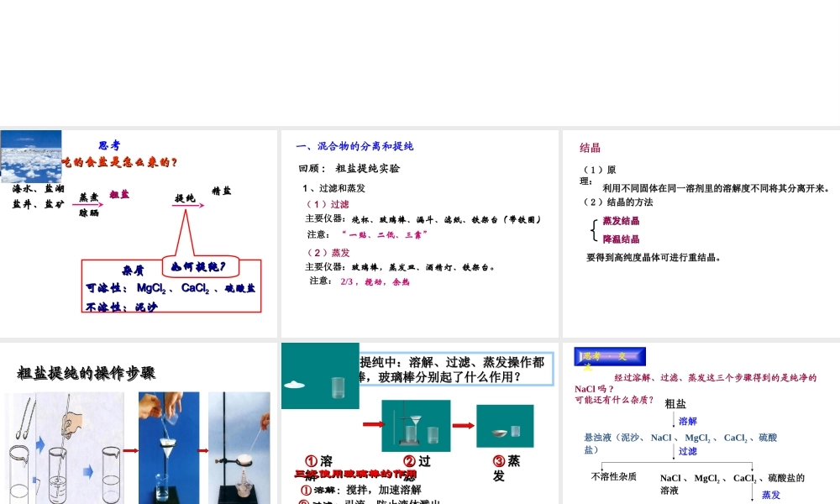Image resolution: width=840 pixels, height=504 pixels.
Task: Click the evaporation stand photo in steps slide
Action: pos(239,448)
